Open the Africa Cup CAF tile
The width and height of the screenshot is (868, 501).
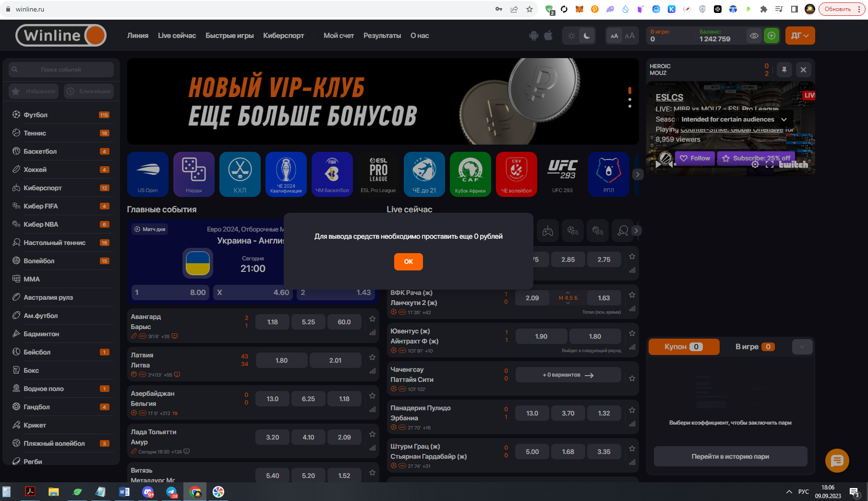click(x=470, y=174)
